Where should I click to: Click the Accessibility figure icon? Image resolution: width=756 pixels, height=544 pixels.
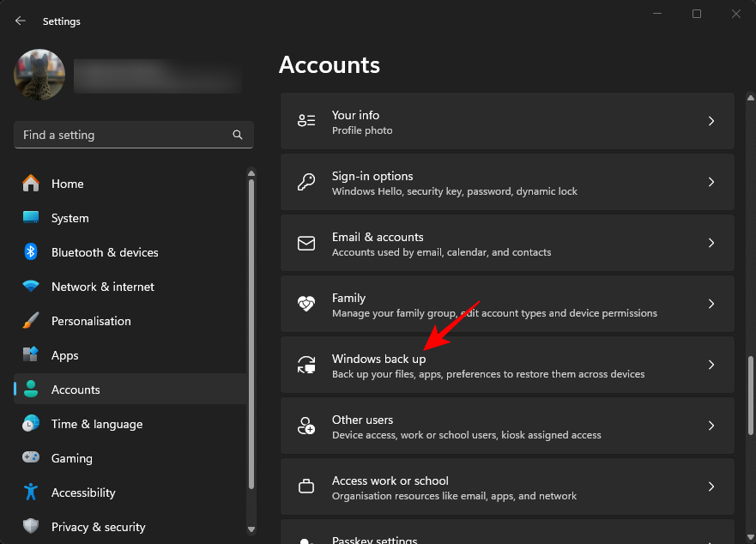click(x=31, y=493)
